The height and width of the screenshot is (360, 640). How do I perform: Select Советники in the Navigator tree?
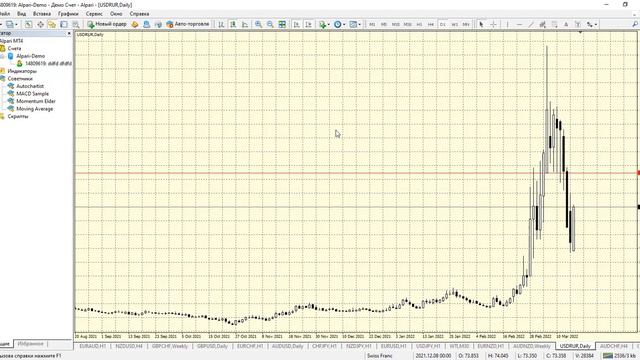pyautogui.click(x=20, y=79)
